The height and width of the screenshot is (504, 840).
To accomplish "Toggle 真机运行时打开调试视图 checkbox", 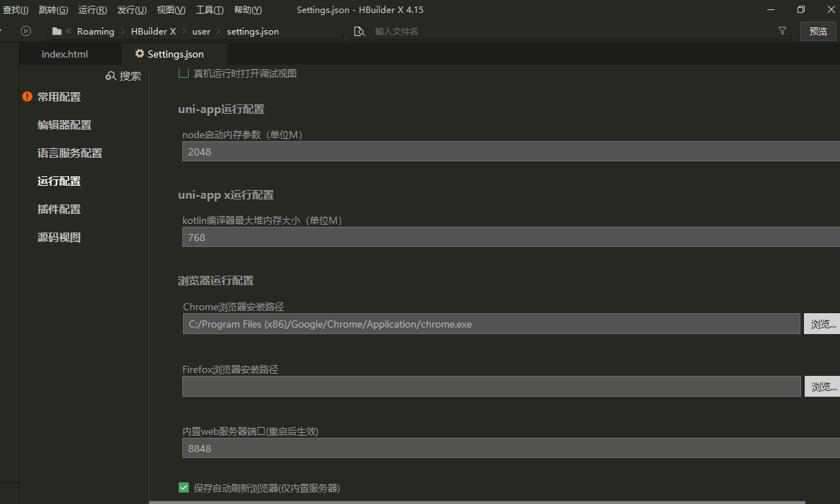I will click(183, 73).
